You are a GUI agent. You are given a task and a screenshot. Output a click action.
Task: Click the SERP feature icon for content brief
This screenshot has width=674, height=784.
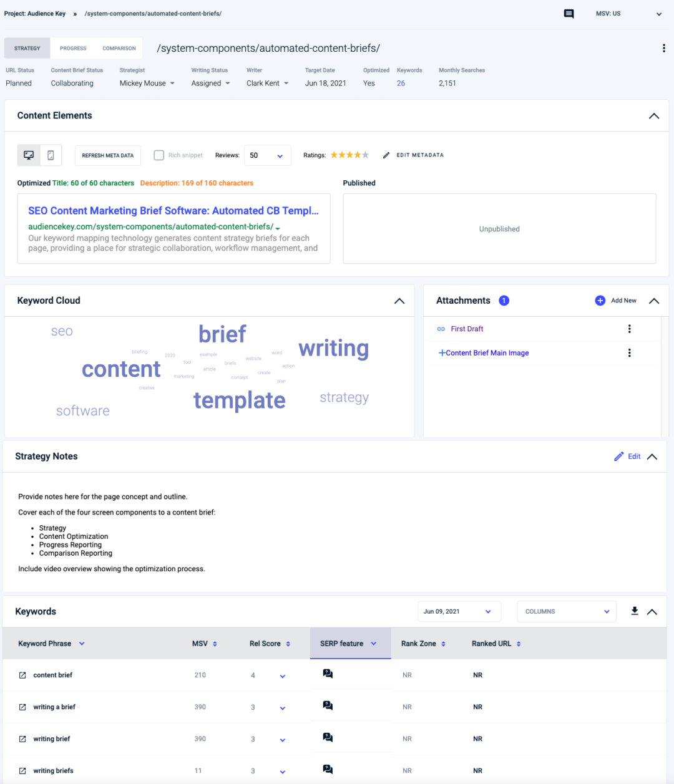tap(327, 674)
